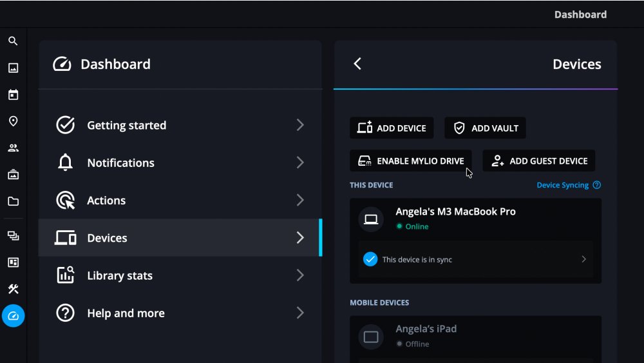Click the ENABLE MYLIO DRIVE button
The height and width of the screenshot is (363, 644).
point(411,161)
